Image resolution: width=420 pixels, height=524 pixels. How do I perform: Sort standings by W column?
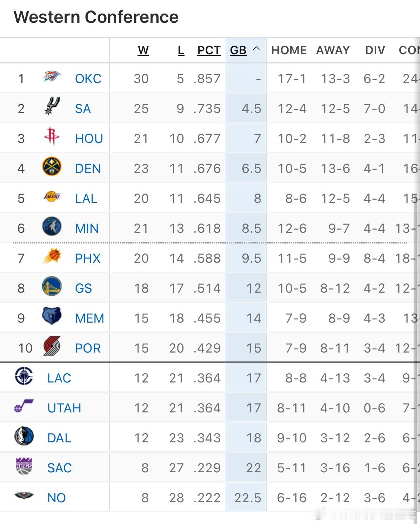pos(143,50)
